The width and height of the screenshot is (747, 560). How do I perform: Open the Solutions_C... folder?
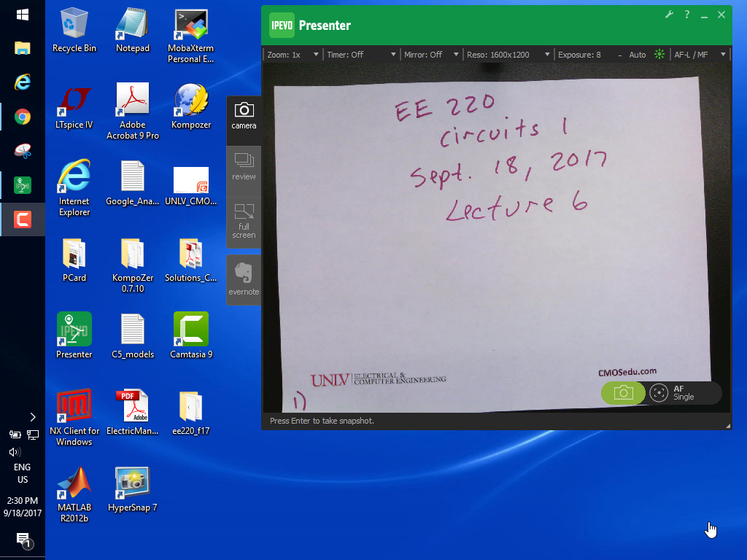(190, 260)
